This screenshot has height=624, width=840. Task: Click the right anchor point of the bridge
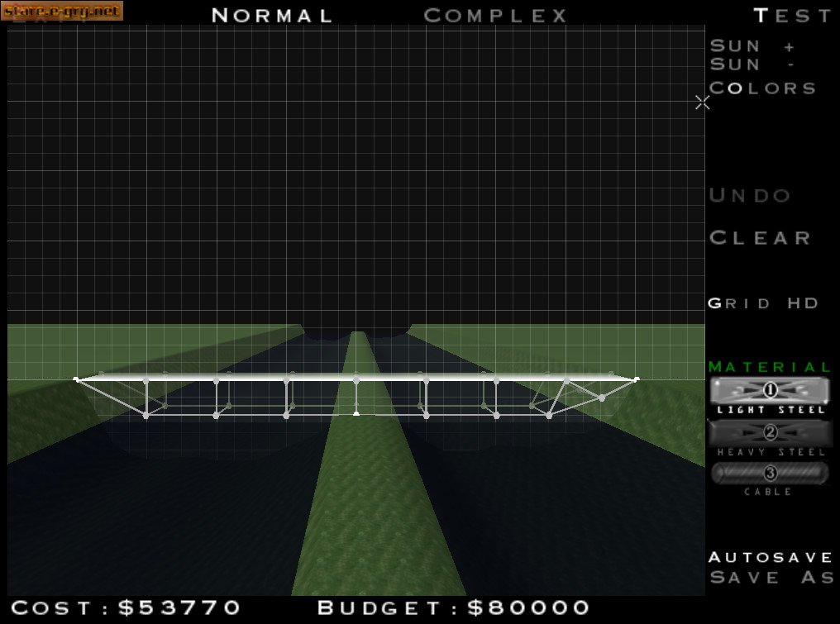pyautogui.click(x=637, y=379)
